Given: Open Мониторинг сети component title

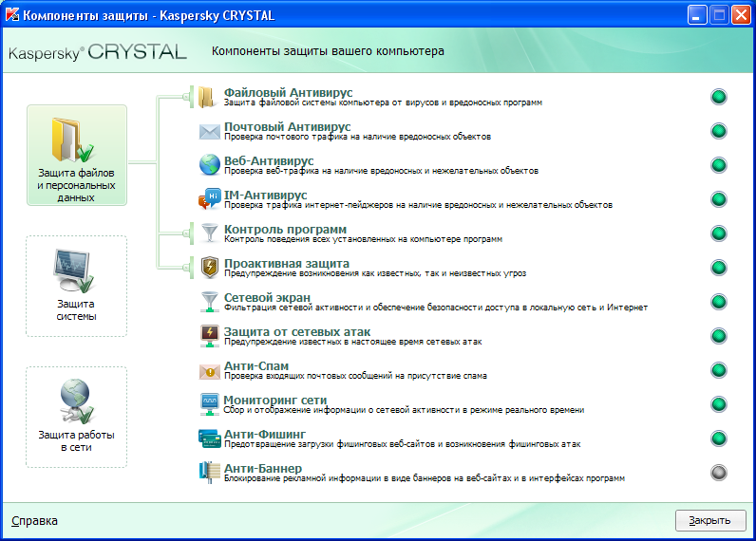Looking at the screenshot, I should 275,400.
